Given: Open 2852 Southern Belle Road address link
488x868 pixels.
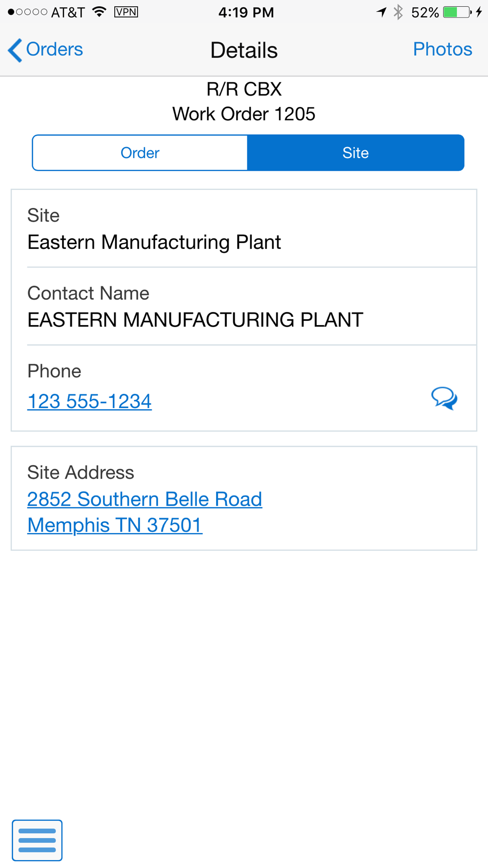Looking at the screenshot, I should click(144, 499).
